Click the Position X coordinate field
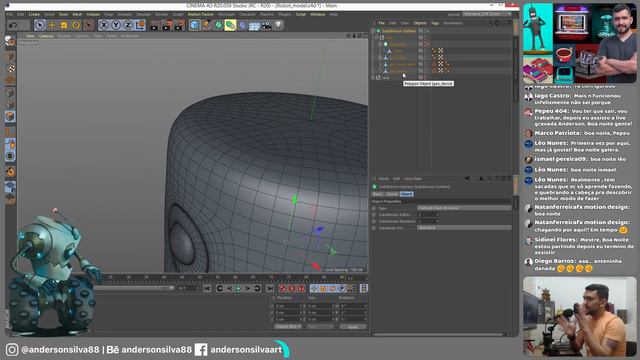Viewport: 640px width, 360px height. pyautogui.click(x=289, y=306)
